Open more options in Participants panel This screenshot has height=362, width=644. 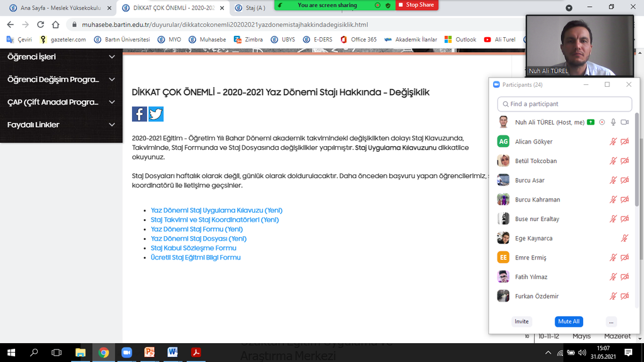611,322
